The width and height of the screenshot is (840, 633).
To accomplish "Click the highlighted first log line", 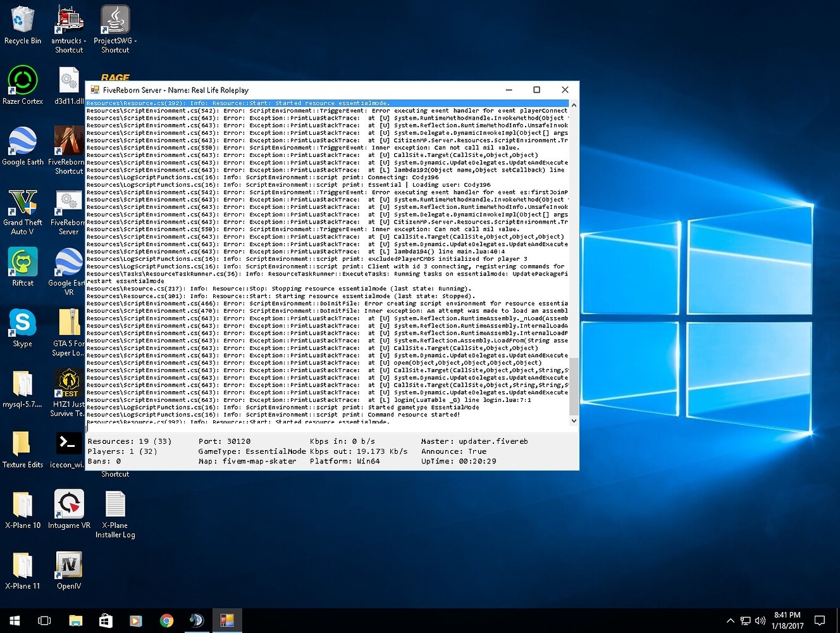I will (327, 103).
